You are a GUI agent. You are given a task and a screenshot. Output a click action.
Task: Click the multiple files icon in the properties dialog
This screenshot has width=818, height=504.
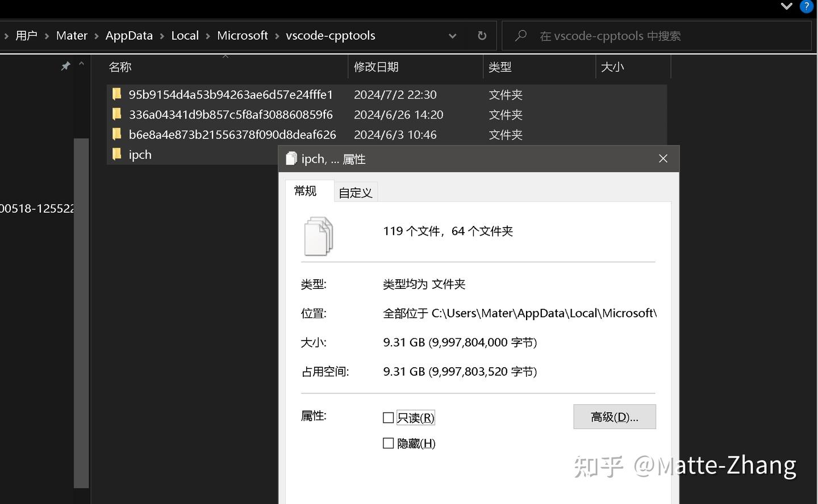[x=319, y=236]
